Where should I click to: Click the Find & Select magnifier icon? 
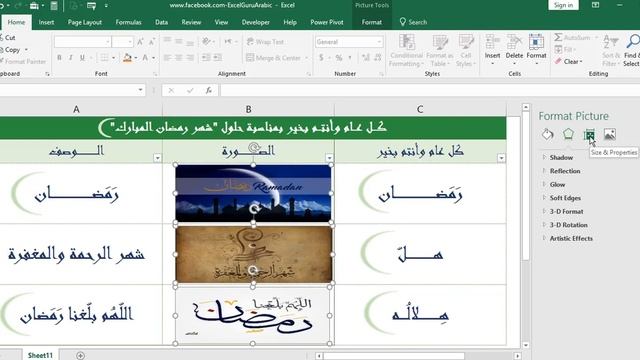click(x=632, y=51)
